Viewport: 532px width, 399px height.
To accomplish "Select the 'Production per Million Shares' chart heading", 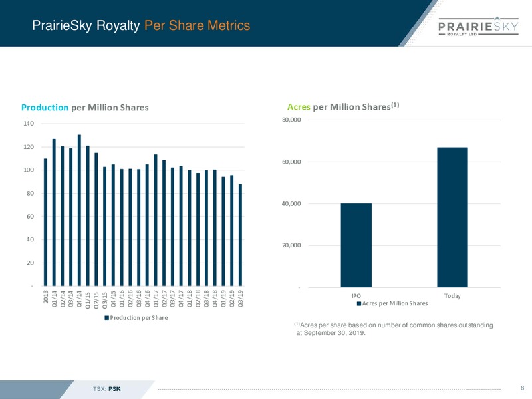I will [x=85, y=108].
